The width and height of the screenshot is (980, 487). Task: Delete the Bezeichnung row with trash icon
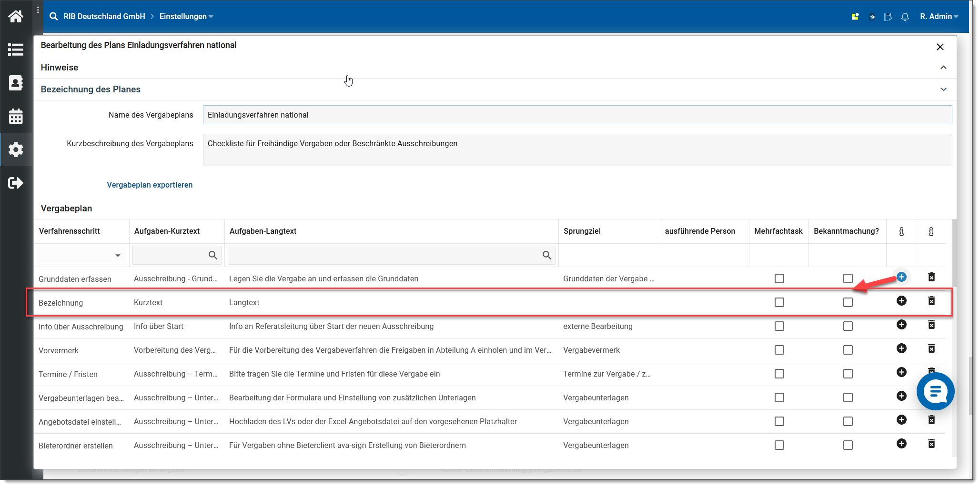pyautogui.click(x=931, y=301)
